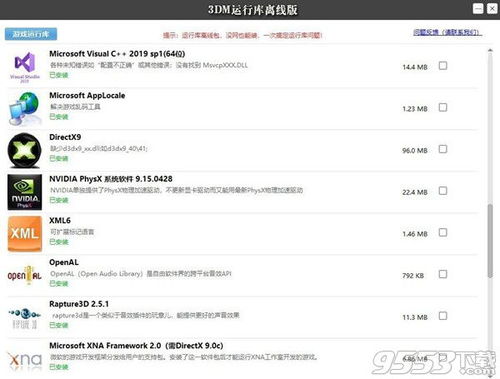Click the orange XML6 icon
500x379 pixels.
pos(25,234)
